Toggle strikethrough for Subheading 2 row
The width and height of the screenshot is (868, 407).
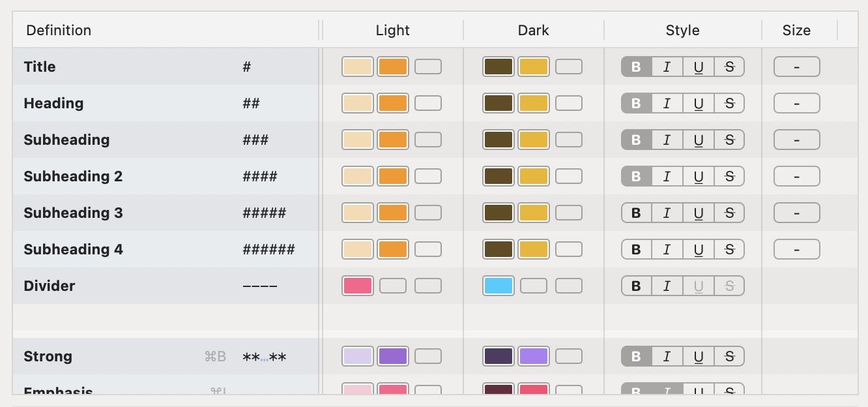pos(729,176)
